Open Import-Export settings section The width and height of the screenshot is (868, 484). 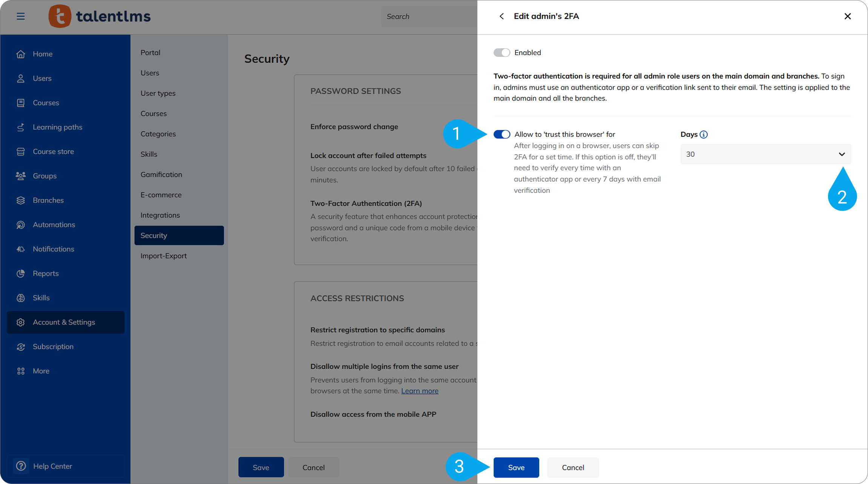[163, 256]
